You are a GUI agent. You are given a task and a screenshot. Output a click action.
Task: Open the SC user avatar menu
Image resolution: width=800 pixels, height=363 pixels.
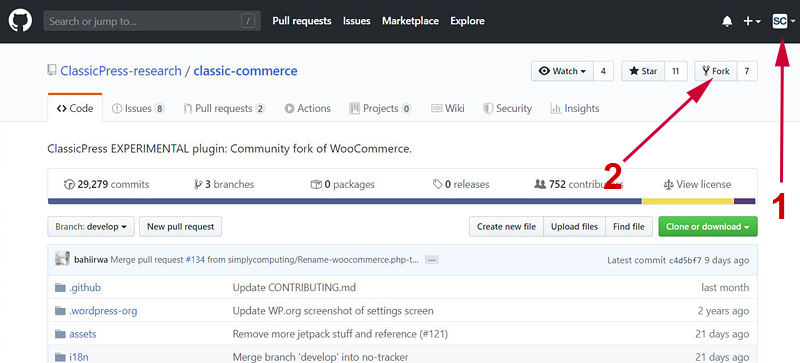pos(784,21)
